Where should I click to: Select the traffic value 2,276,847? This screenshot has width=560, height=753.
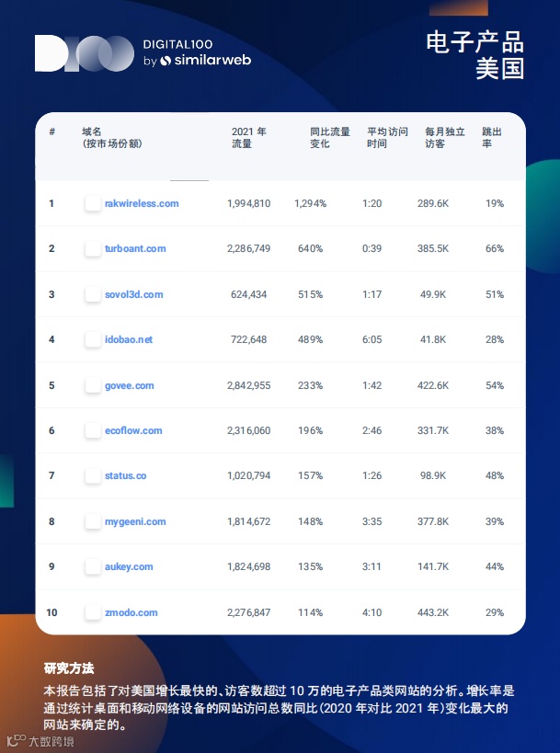tap(249, 612)
